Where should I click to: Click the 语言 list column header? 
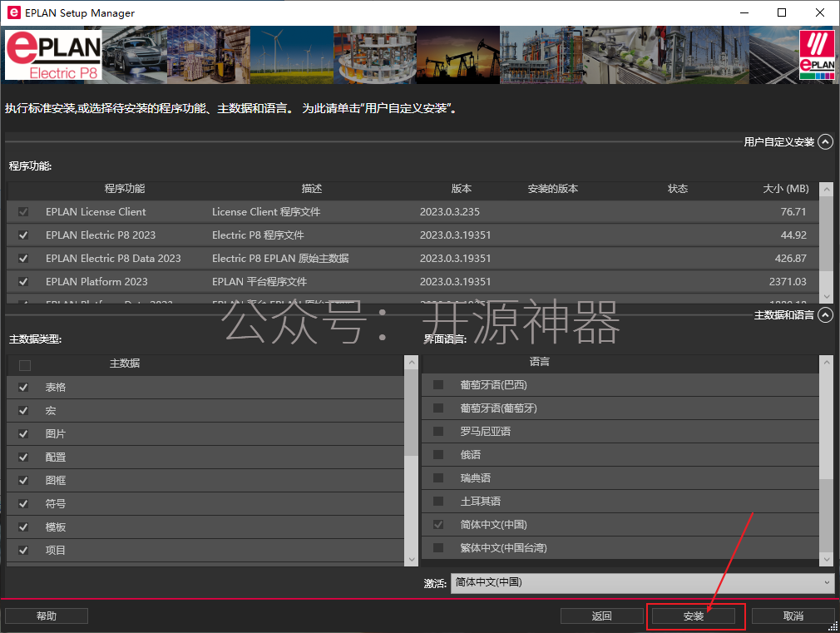(540, 362)
